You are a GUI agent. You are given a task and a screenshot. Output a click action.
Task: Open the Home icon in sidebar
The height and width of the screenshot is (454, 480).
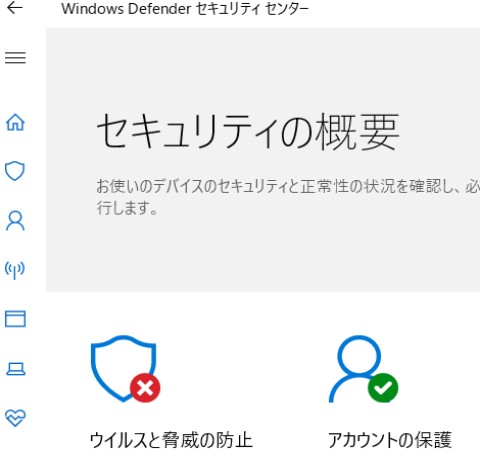coord(15,122)
